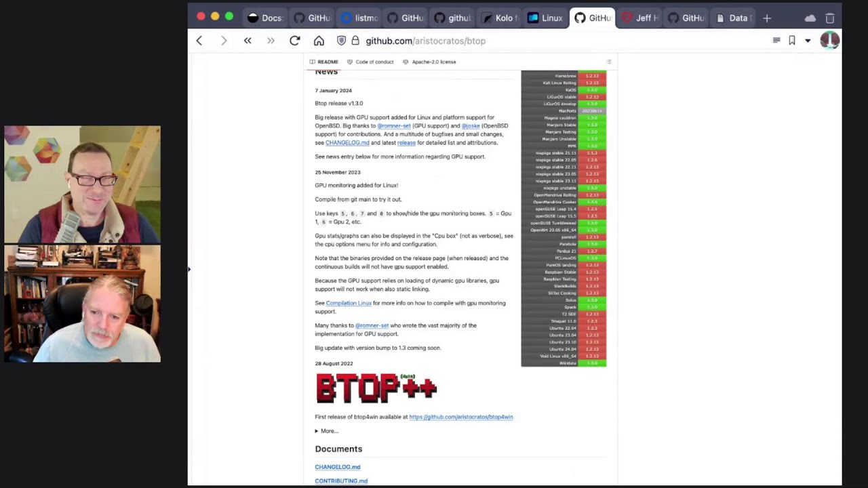868x488 pixels.
Task: Click the Ubuntu 24.04 row in packaging badge
Action: coord(564,349)
